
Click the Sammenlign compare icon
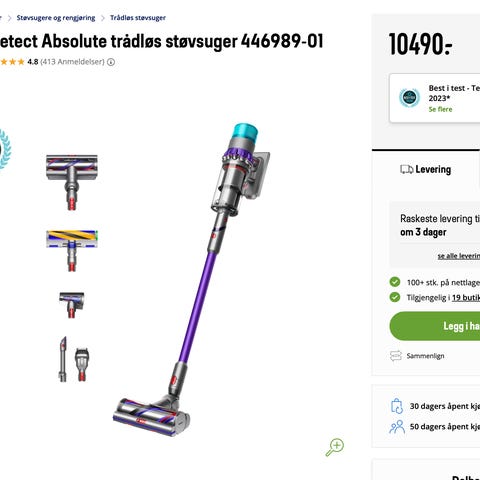pyautogui.click(x=396, y=356)
